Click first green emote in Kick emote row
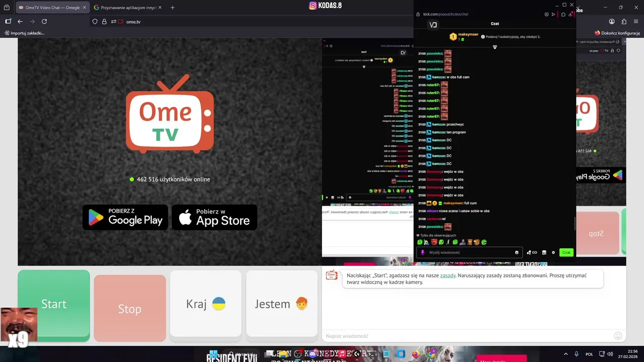Viewport: 644px width, 362px height. pyautogui.click(x=420, y=242)
